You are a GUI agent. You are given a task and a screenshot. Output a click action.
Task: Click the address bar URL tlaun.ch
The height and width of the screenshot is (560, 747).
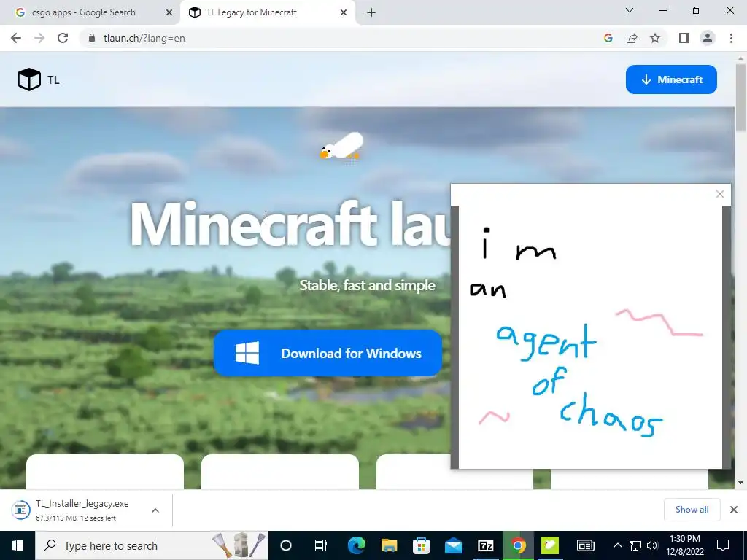(144, 38)
